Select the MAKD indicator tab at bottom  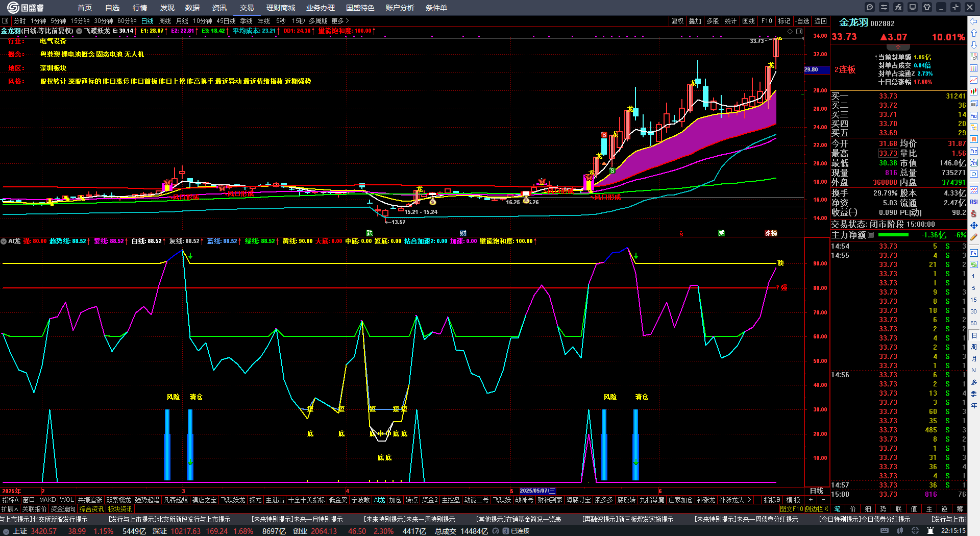(47, 500)
